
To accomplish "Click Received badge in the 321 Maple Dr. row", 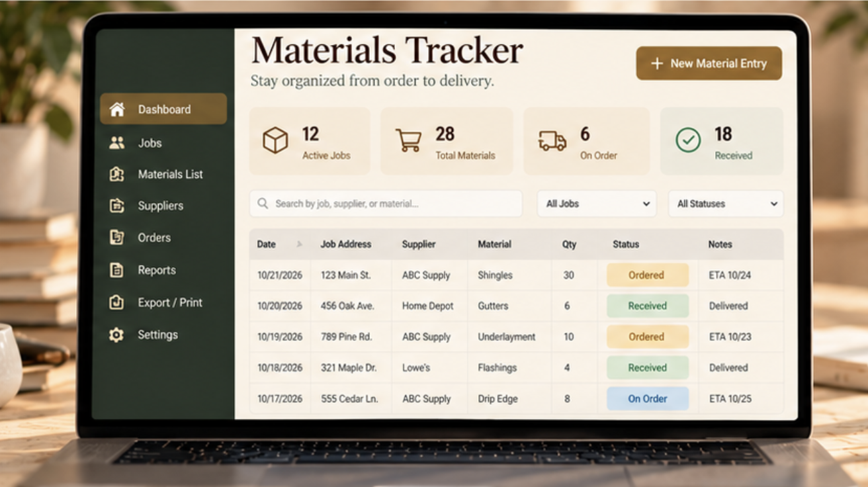I will pos(648,368).
